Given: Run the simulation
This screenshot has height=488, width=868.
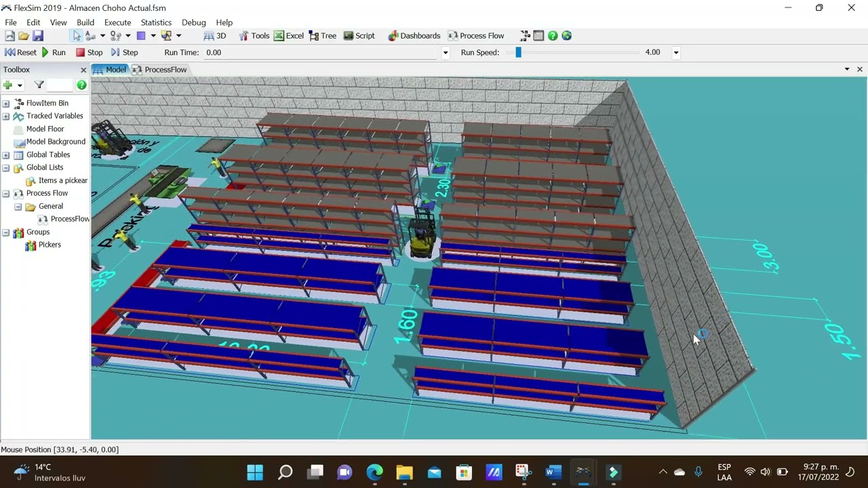Looking at the screenshot, I should [x=54, y=53].
